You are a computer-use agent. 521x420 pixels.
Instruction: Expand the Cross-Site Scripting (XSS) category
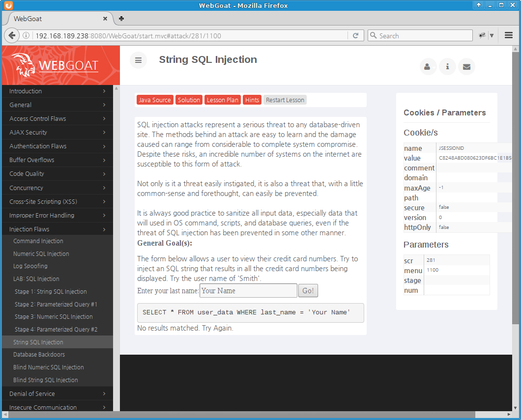click(57, 201)
